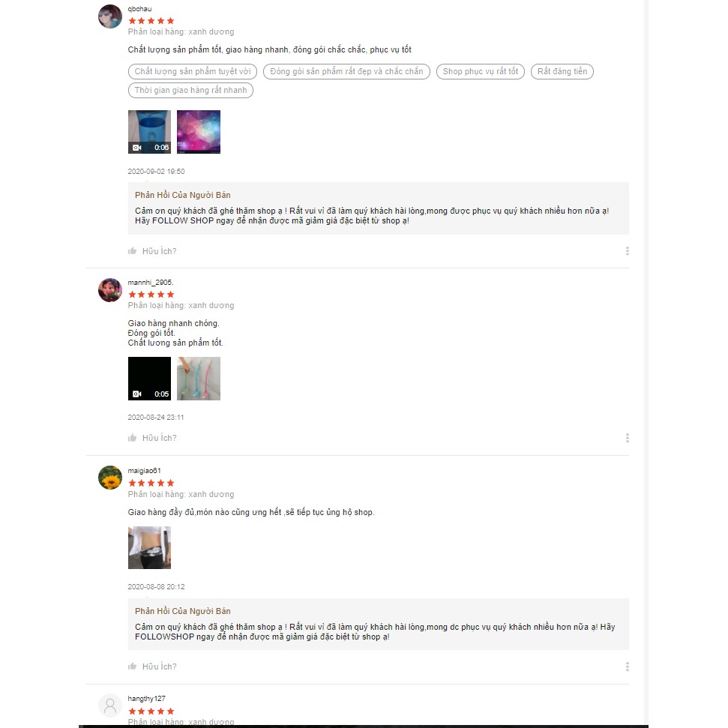Open username link hangthy127
Screen dimensions: 728x728
pos(147,698)
